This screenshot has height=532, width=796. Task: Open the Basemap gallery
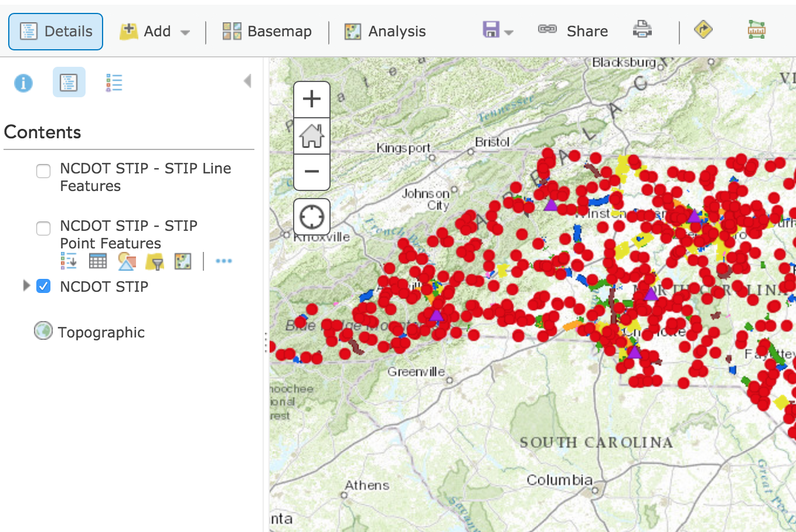267,31
